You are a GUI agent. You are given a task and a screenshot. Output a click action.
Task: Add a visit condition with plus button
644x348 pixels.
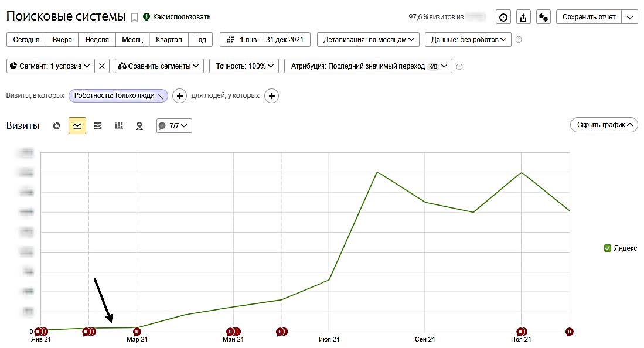tap(179, 95)
